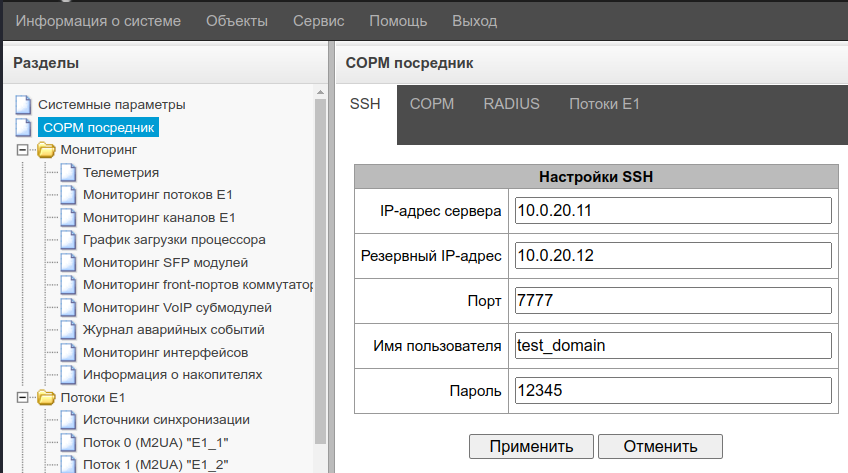Collapse the Потоки E1 tree node
This screenshot has width=848, height=473.
[x=23, y=398]
